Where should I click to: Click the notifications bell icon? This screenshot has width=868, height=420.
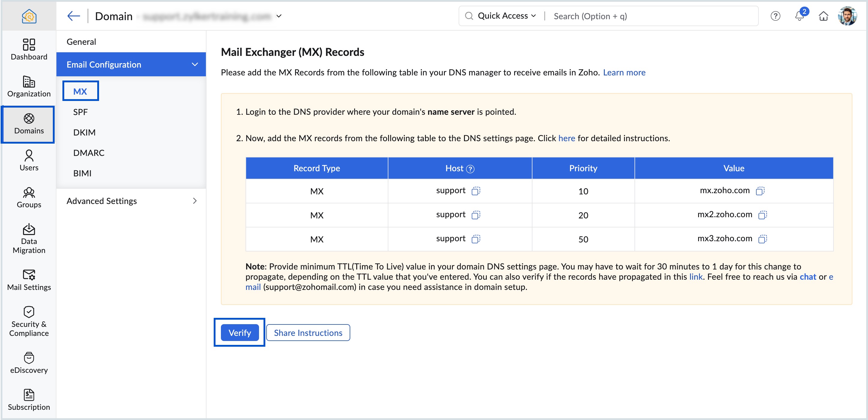click(x=799, y=16)
